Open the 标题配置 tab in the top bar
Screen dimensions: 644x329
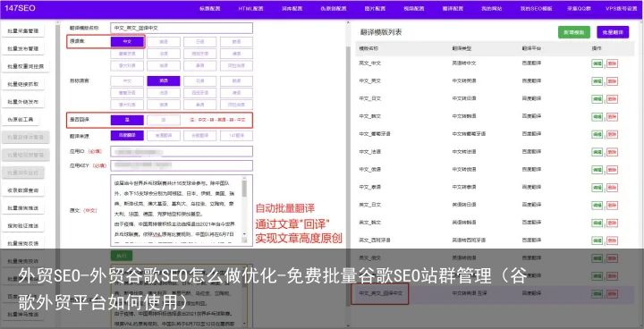[210, 9]
